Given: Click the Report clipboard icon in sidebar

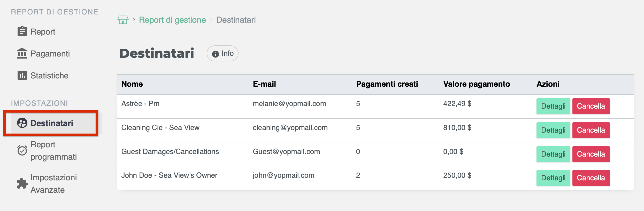Looking at the screenshot, I should click(22, 31).
